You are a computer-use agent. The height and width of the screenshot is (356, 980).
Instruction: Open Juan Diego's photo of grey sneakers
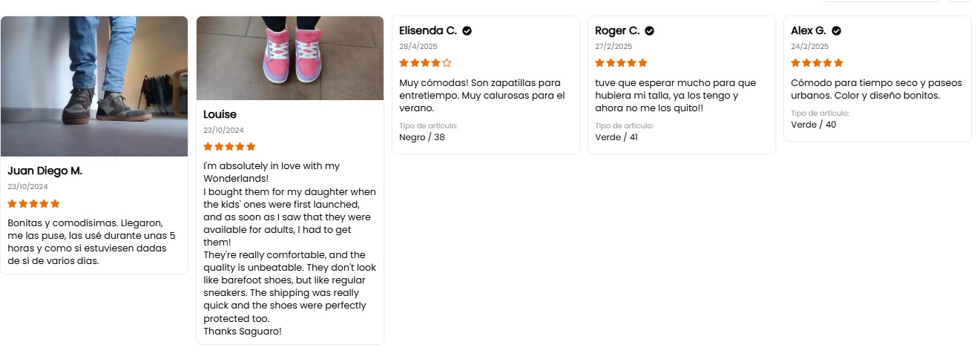[94, 86]
